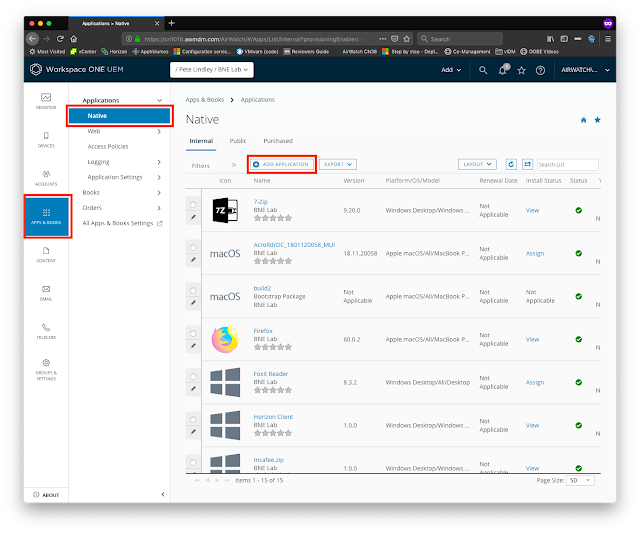Change the Page Size dropdown
640x534 pixels.
pos(580,481)
